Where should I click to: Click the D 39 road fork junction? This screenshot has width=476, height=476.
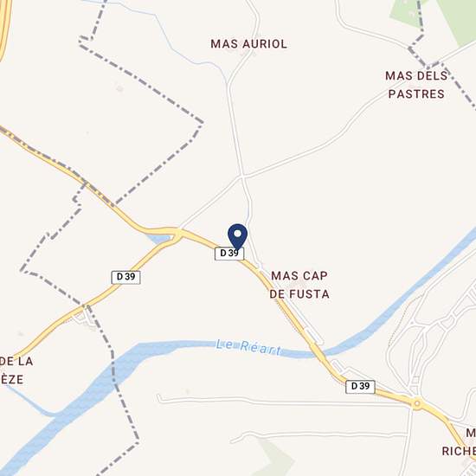(x=179, y=234)
